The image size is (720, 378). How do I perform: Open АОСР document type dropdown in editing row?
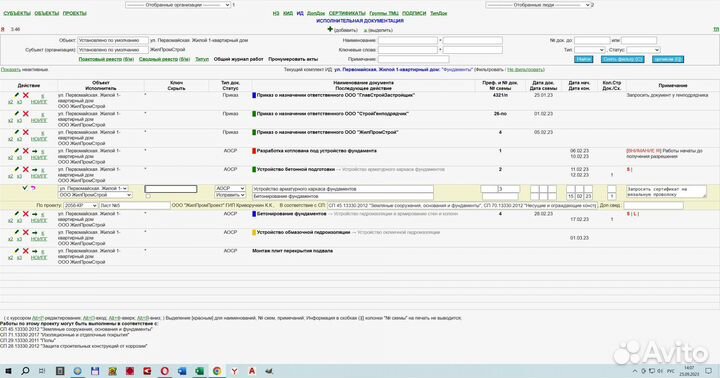pos(230,189)
